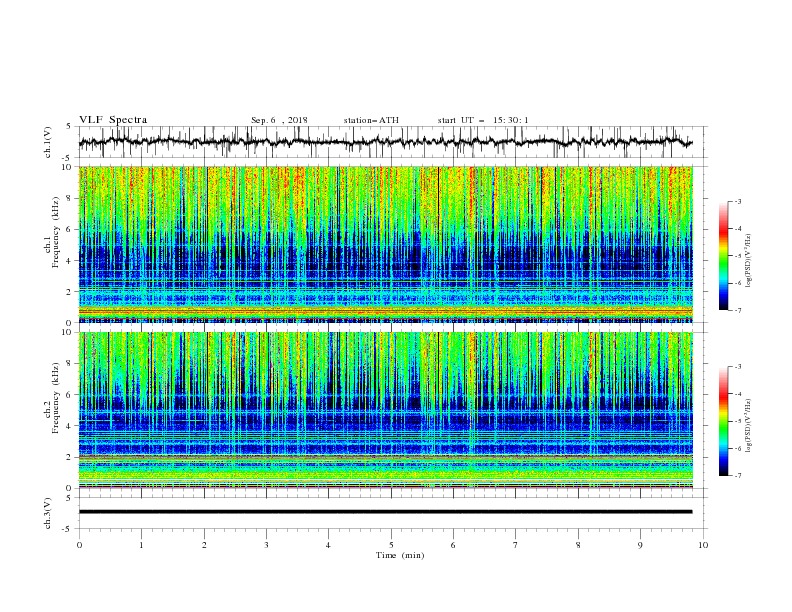This screenshot has width=792, height=612.
Task: Click the "5" tick on ch.1 voltage axis
Action: point(70,126)
